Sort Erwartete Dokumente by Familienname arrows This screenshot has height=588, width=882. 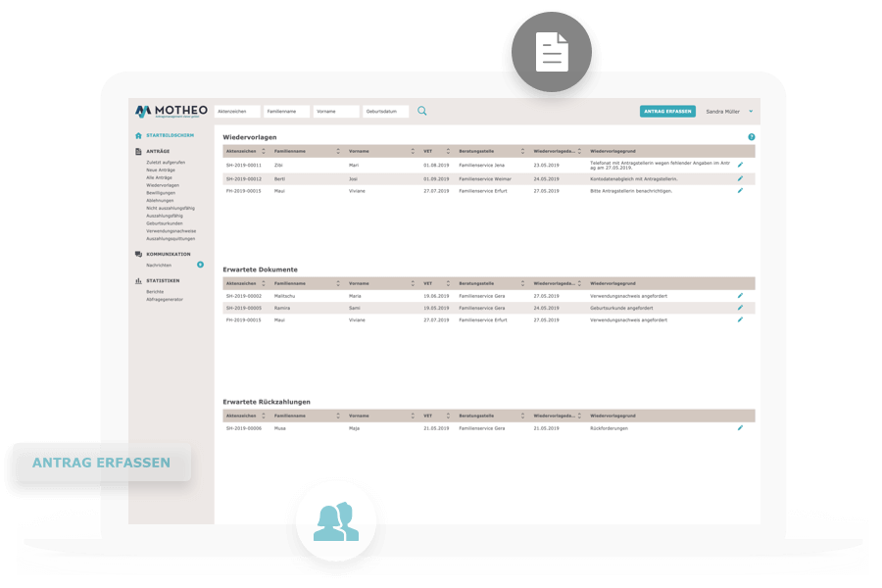click(338, 282)
